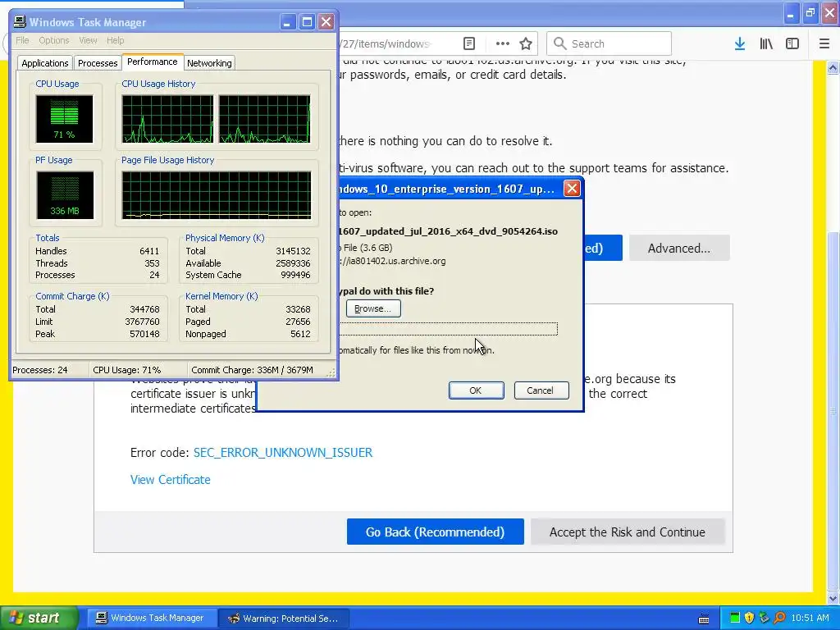Click the Threads value 353
The width and height of the screenshot is (840, 630).
click(x=152, y=263)
